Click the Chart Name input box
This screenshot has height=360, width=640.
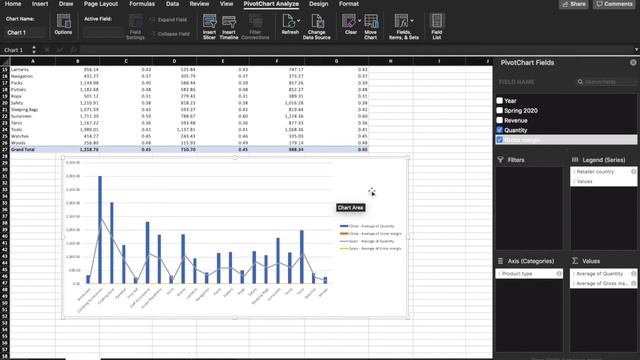[x=25, y=32]
